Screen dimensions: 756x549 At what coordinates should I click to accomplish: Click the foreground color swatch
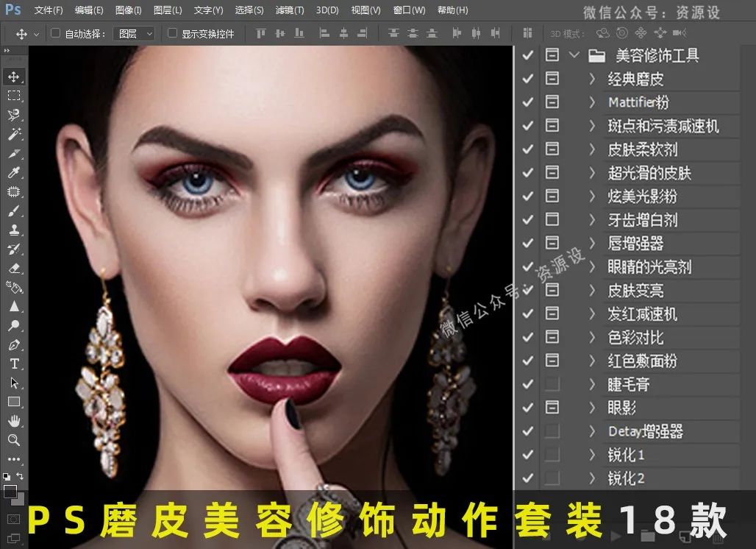10,490
